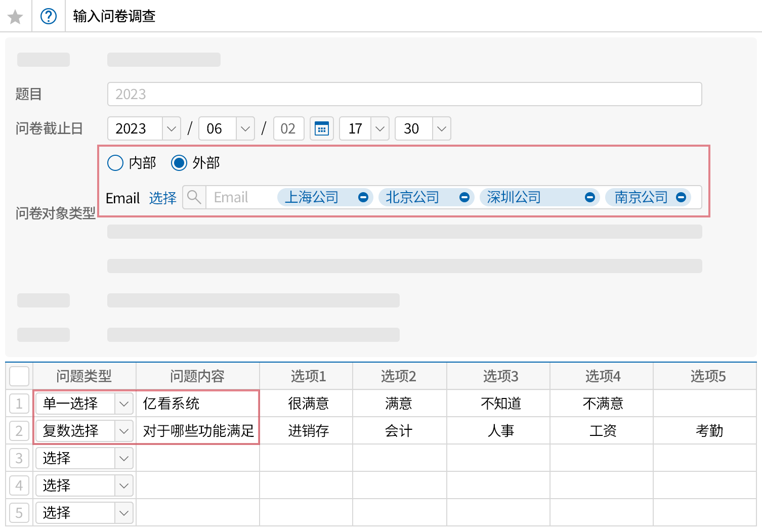Remove the 上海公司 recipient tag

coord(363,197)
